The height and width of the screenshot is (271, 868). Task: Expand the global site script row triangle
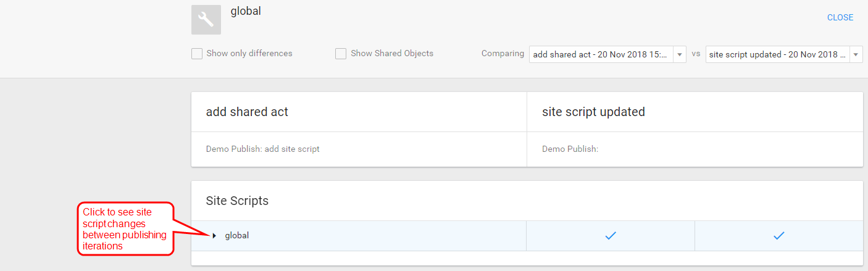(x=214, y=236)
